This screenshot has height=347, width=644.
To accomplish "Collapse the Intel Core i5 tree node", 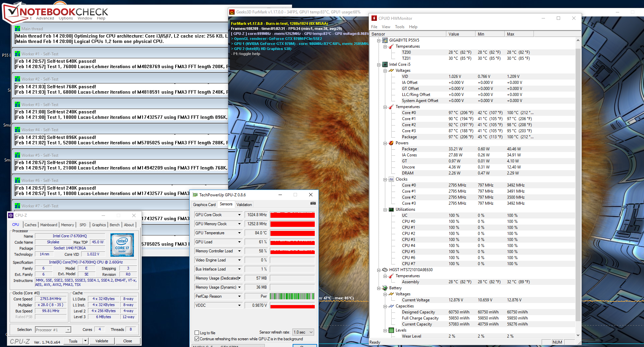I will [379, 64].
